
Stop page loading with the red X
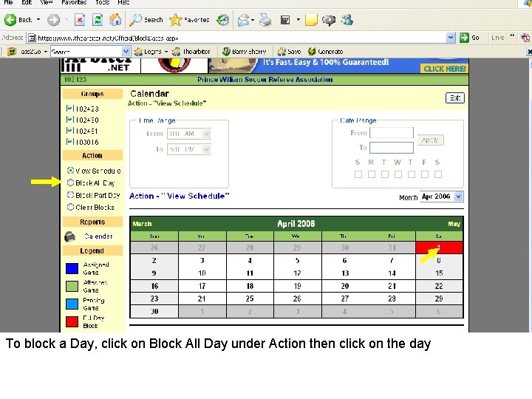[x=80, y=20]
